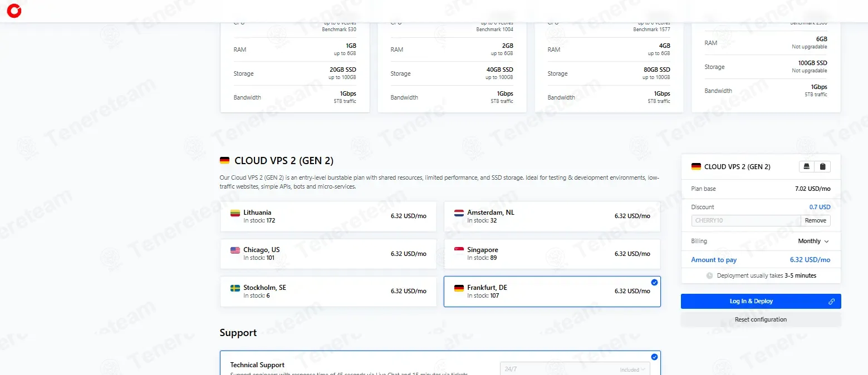868x375 pixels.
Task: Open the 24/7 support level dropdown
Action: tap(575, 369)
